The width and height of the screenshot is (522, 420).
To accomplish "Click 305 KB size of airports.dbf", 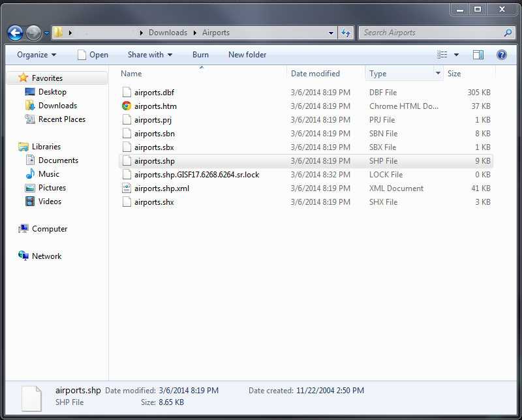I will (x=479, y=92).
